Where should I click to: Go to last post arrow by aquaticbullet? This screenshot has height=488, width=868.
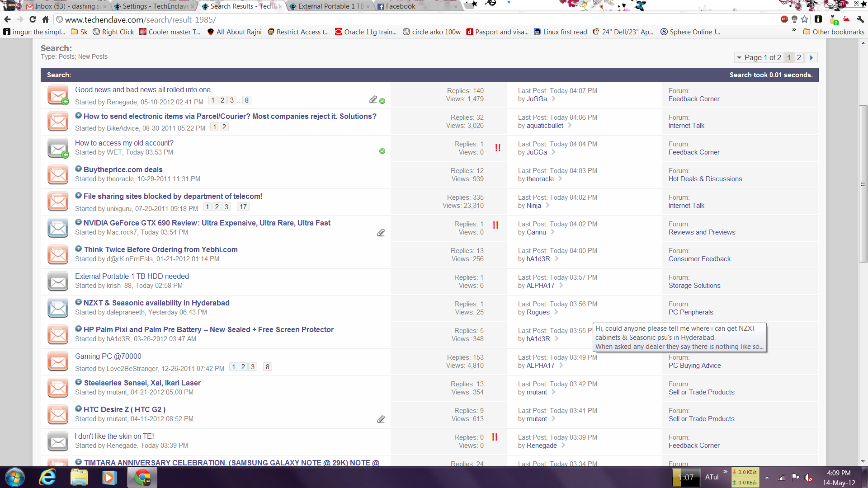(570, 126)
